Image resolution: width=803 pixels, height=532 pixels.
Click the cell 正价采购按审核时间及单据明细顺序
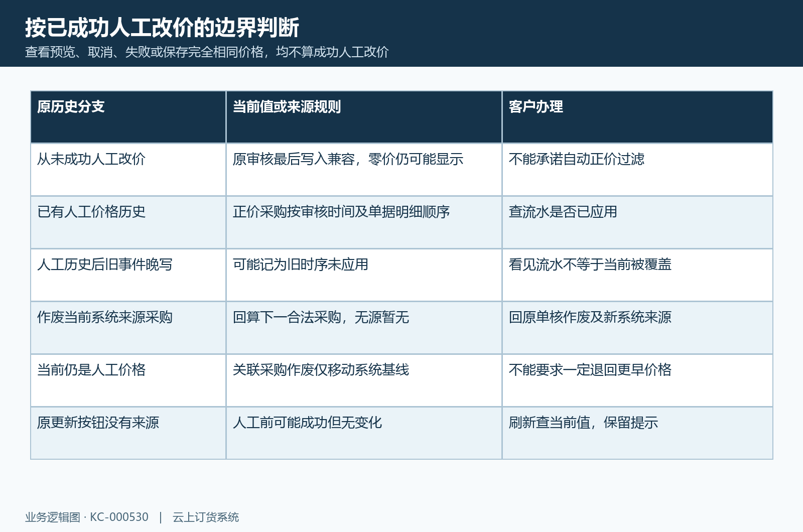pos(364,222)
